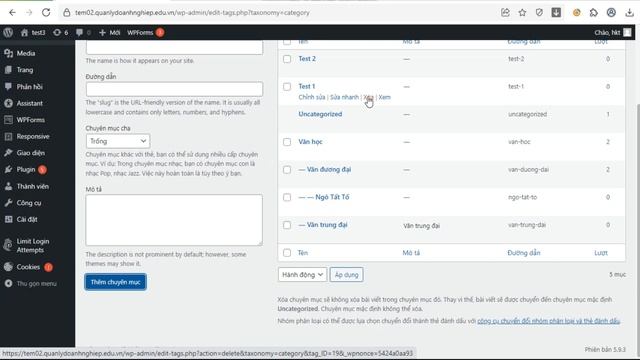
Task: Go back with the browser back arrow
Action: coord(12,13)
